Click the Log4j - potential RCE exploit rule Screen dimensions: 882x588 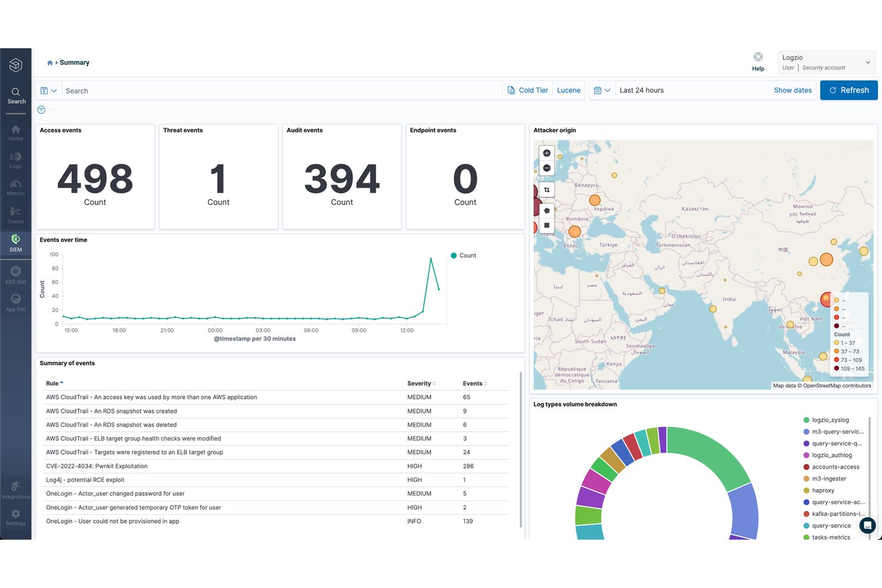85,480
